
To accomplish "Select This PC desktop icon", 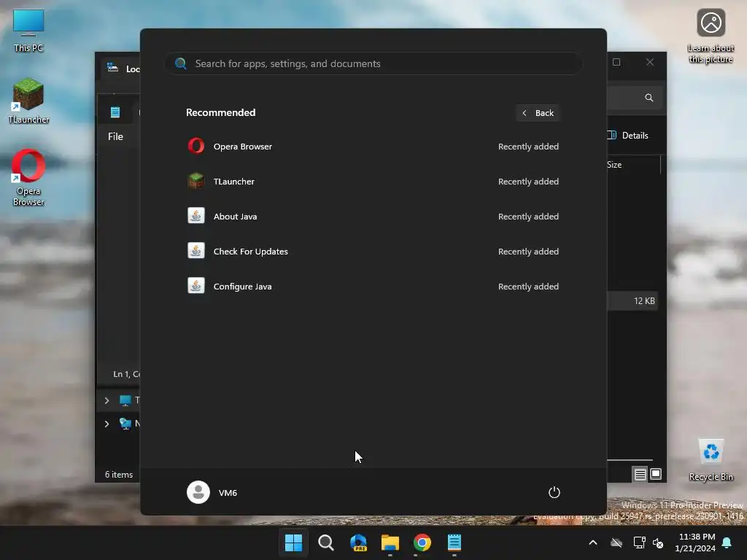I will click(x=28, y=31).
